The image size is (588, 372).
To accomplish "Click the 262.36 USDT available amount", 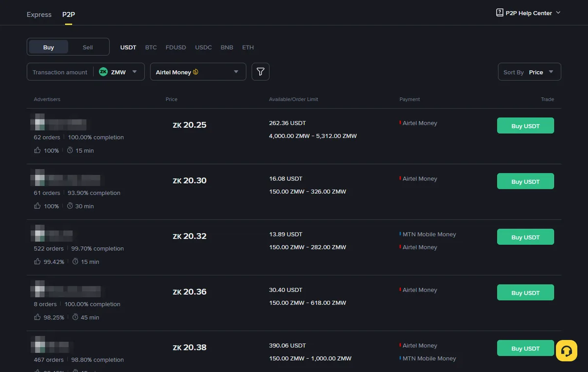I will (x=288, y=123).
